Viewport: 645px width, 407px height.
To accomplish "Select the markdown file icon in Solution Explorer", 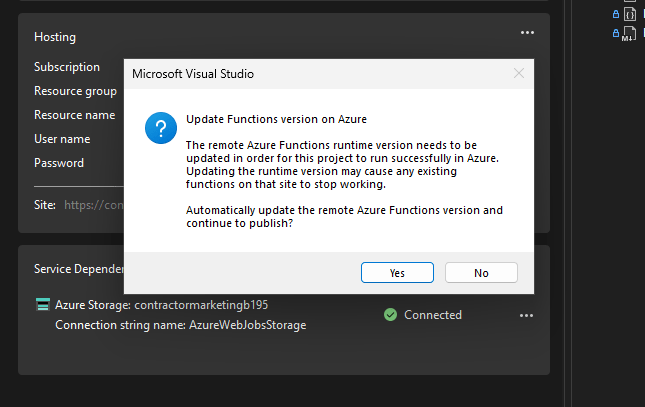I will 629,34.
